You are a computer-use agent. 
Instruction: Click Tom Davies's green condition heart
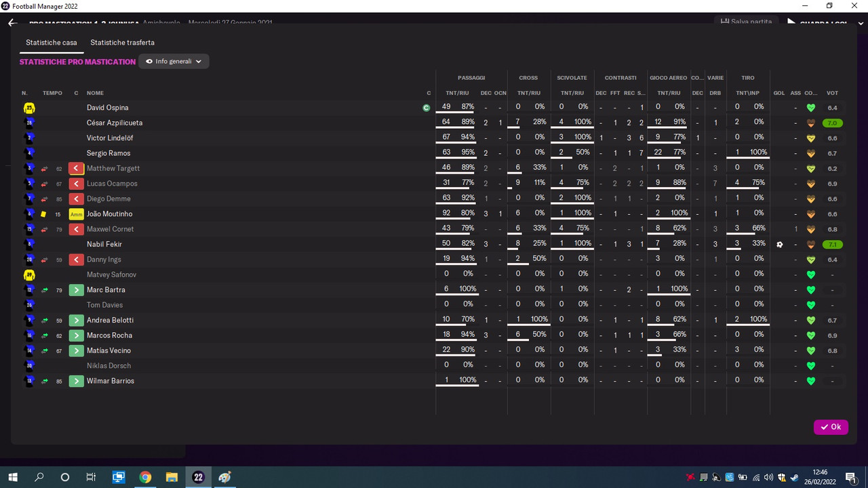click(810, 305)
